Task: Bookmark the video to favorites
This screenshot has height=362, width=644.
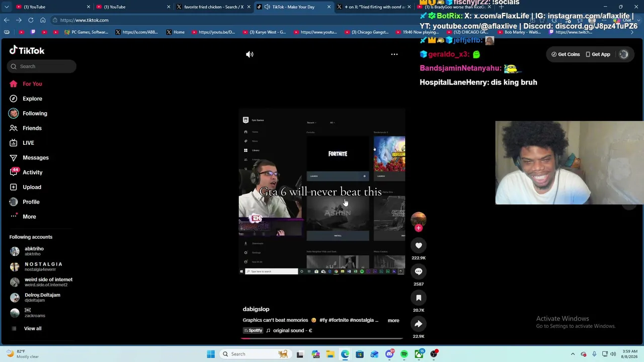Action: click(419, 298)
